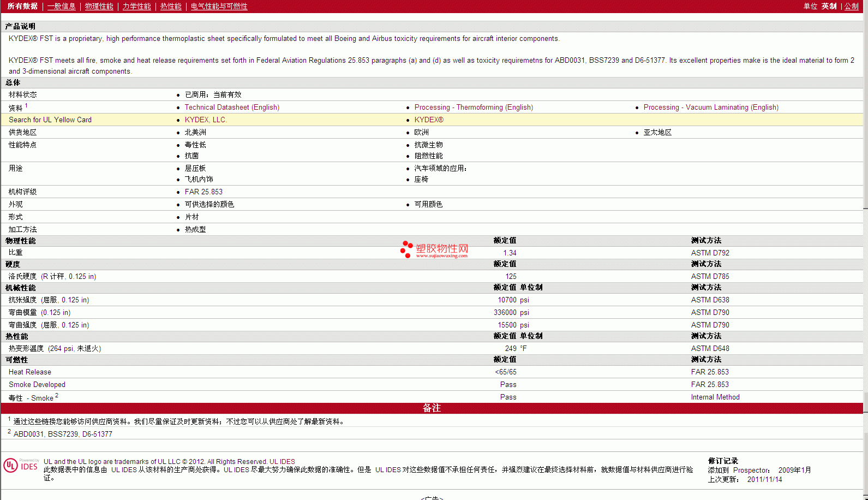Click the 亚太地区 availability entry

pos(657,133)
